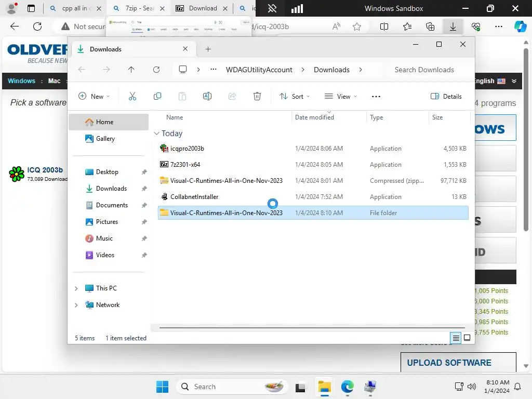
Task: Close the Downloads tab in File Explorer
Action: point(185,49)
